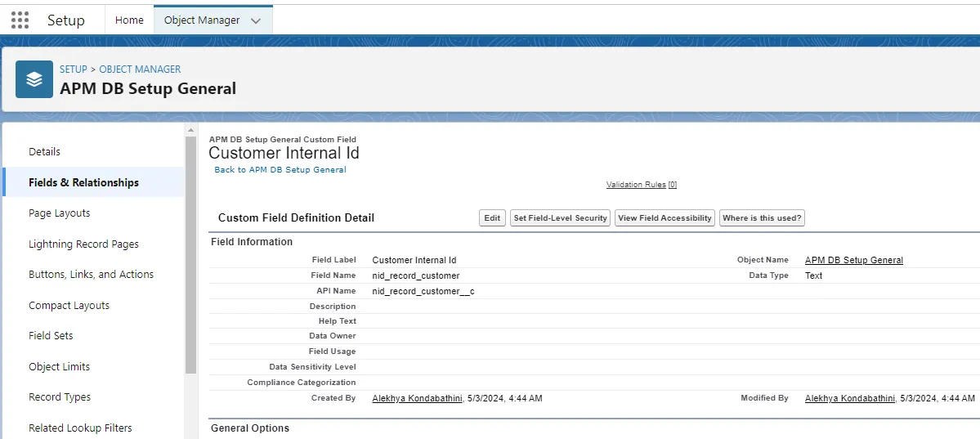The height and width of the screenshot is (439, 980).
Task: Open the Validation Rules [0] link
Action: click(x=642, y=185)
